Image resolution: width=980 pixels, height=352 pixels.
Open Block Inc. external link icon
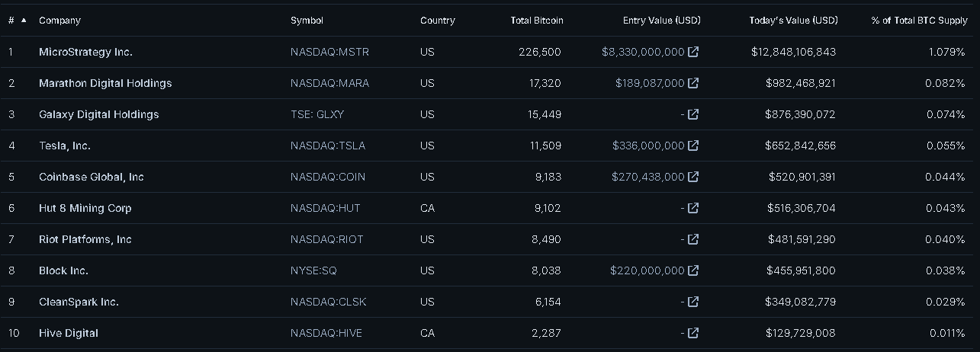pyautogui.click(x=693, y=270)
